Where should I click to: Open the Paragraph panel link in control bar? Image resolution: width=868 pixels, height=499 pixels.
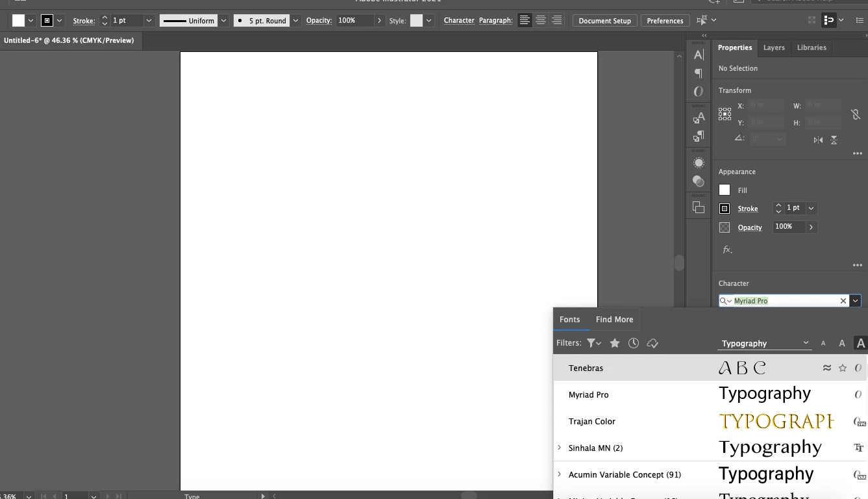click(x=495, y=21)
